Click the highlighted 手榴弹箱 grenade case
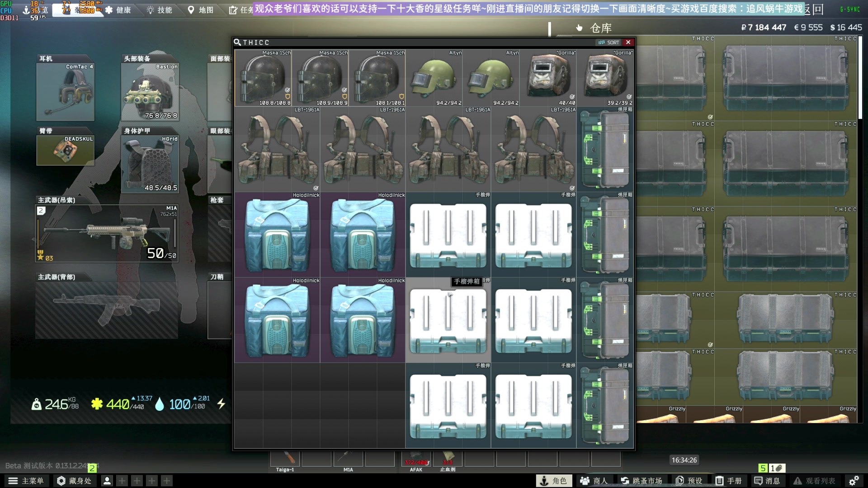868x488 pixels. 448,320
